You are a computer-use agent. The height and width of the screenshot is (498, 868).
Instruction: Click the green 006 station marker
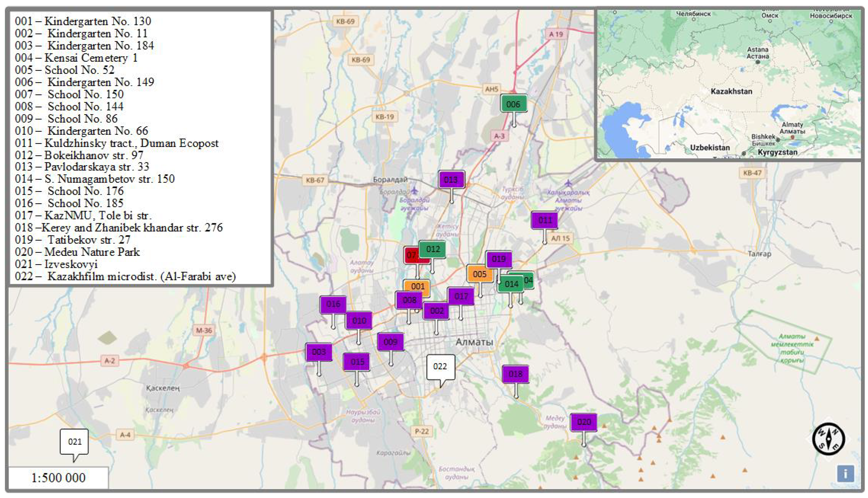513,104
